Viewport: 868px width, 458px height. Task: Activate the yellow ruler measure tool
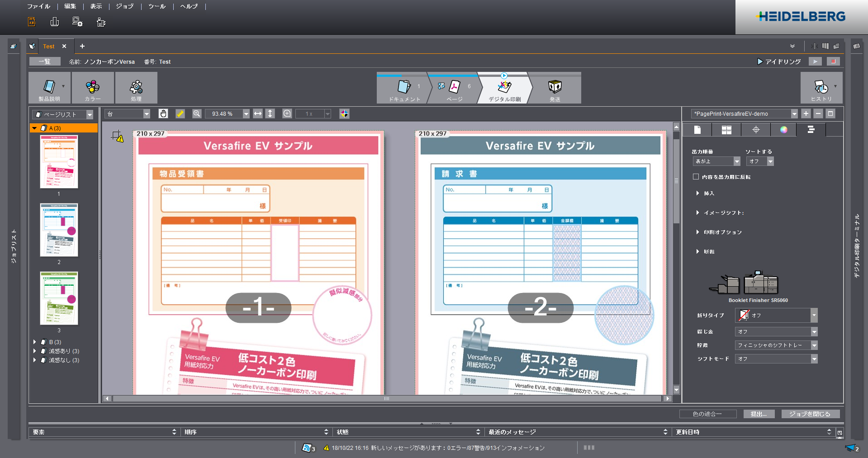180,114
